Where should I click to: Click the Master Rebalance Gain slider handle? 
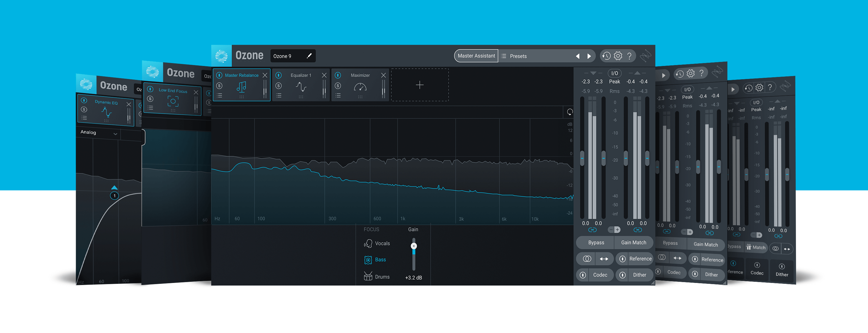[x=414, y=246]
